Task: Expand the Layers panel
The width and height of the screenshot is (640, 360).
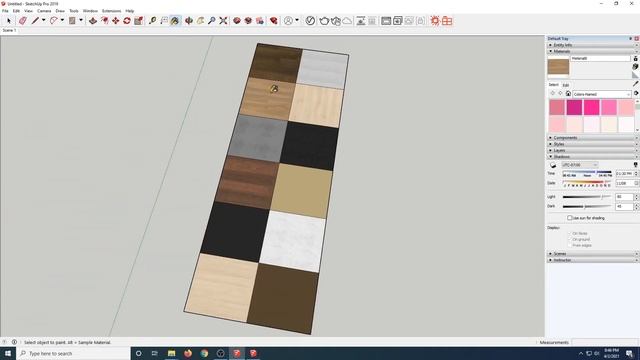Action: [x=592, y=151]
